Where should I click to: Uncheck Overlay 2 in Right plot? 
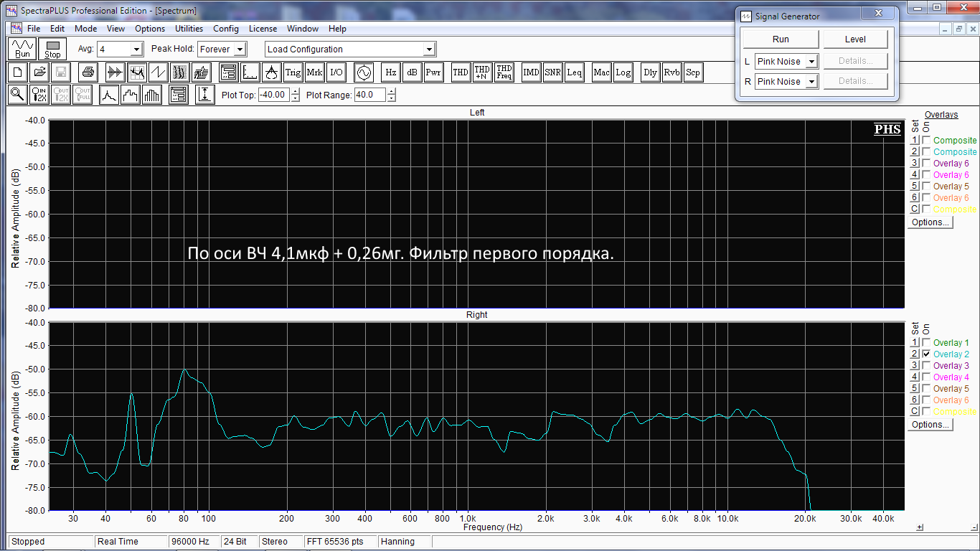(x=926, y=354)
